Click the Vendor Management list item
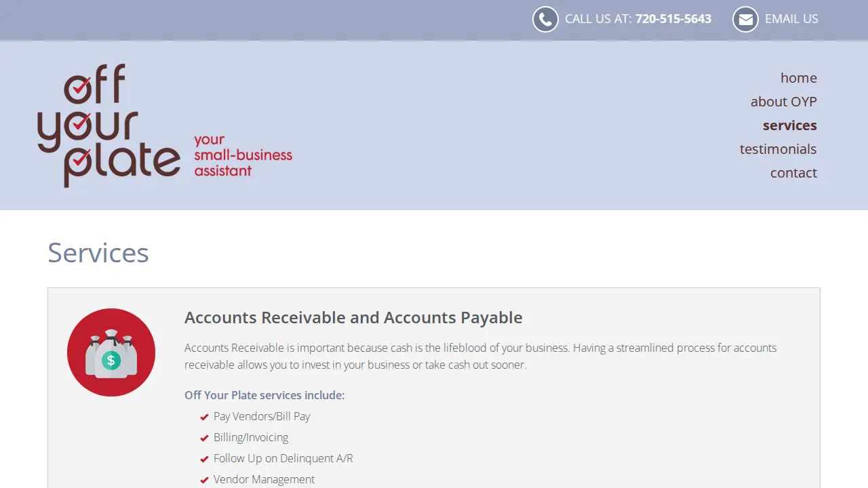The image size is (868, 488). point(264,480)
